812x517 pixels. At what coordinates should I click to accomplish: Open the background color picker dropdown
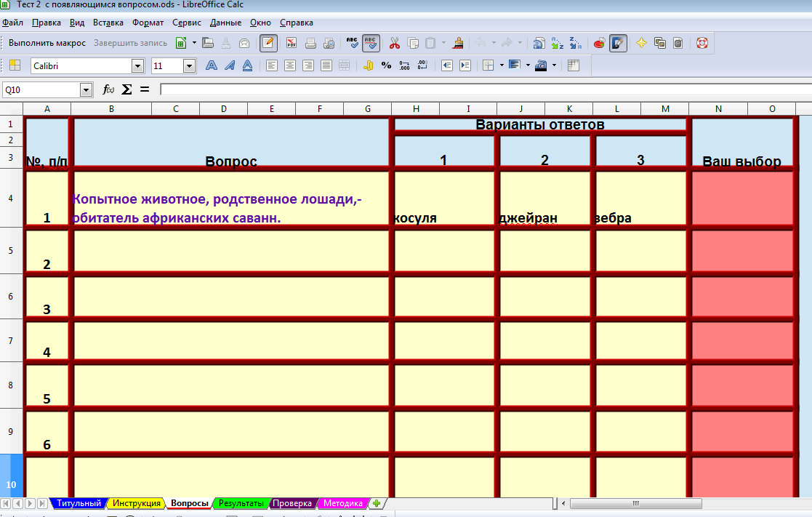click(x=555, y=65)
